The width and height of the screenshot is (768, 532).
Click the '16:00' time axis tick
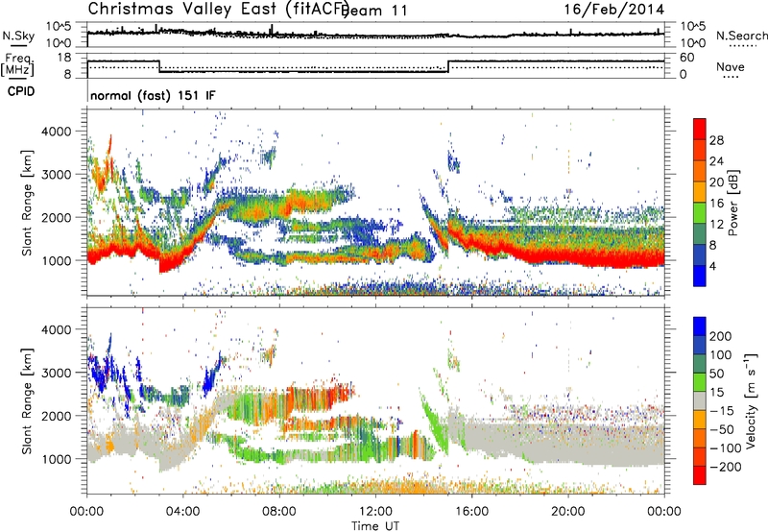pyautogui.click(x=472, y=512)
